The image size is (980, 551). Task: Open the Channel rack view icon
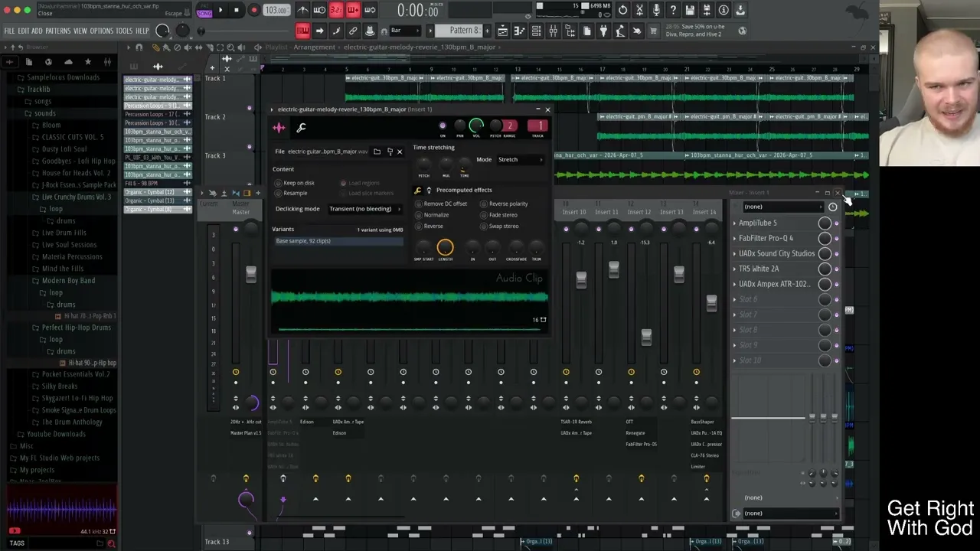[536, 31]
